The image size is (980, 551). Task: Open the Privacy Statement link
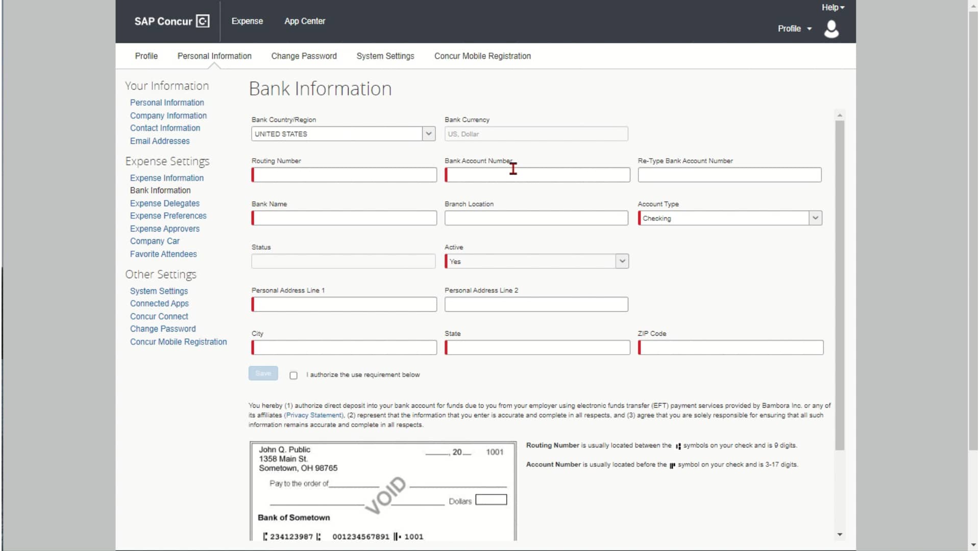click(313, 415)
